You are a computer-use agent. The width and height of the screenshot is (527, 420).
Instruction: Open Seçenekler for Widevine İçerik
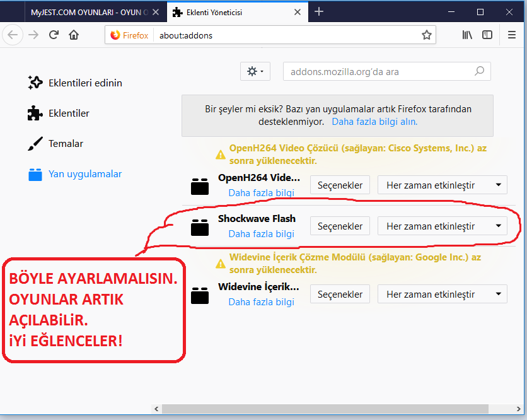[340, 294]
